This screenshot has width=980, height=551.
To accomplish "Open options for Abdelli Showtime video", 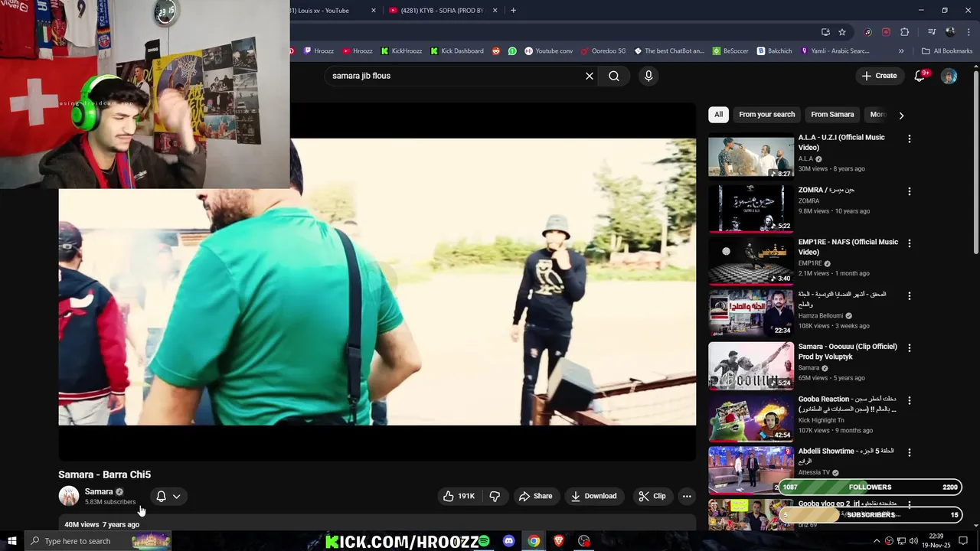I will point(909,452).
